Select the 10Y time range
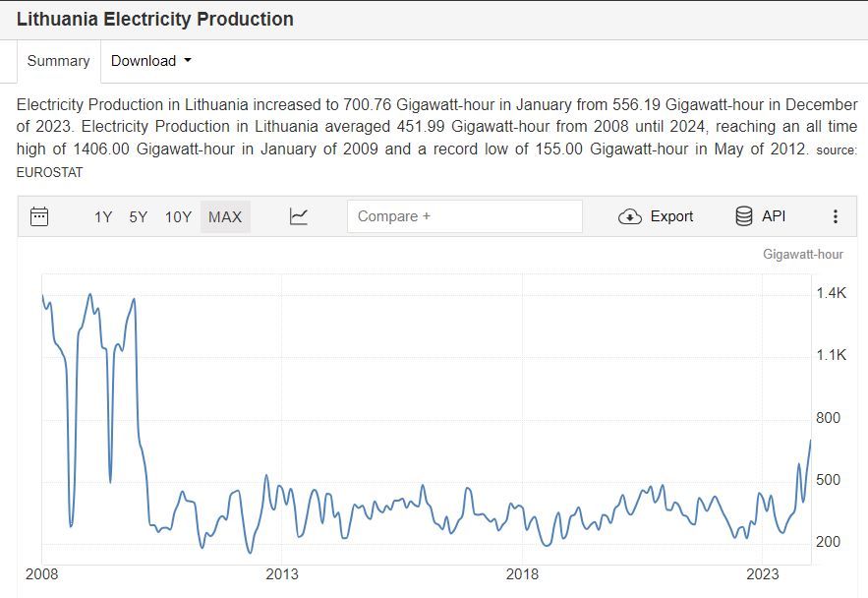Viewport: 868px width, 598px height. click(178, 216)
